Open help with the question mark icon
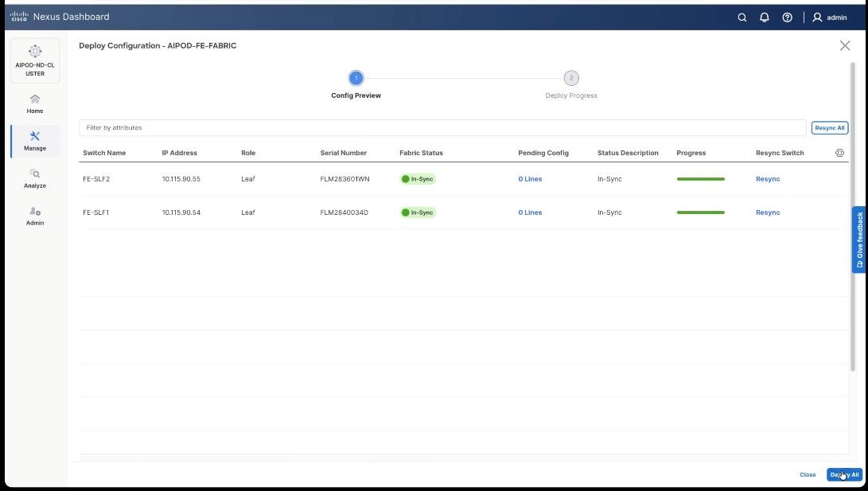Image resolution: width=868 pixels, height=491 pixels. pyautogui.click(x=787, y=17)
